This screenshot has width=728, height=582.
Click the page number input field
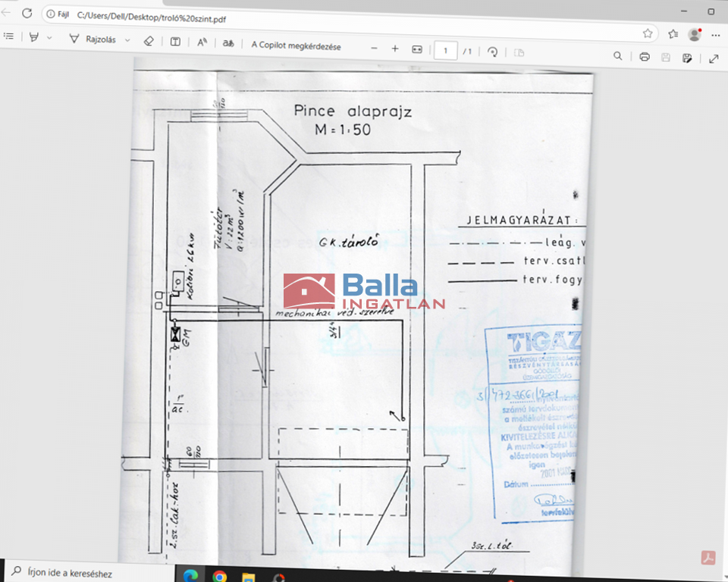[446, 51]
